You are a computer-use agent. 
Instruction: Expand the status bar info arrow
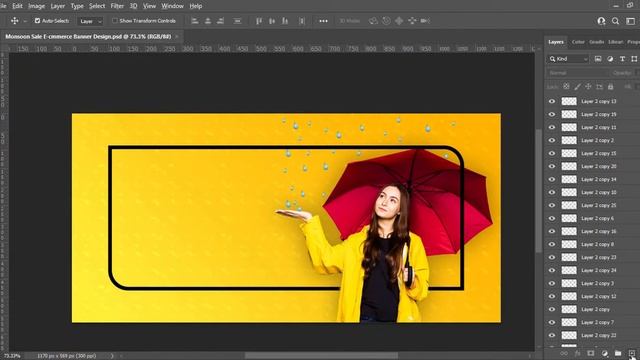click(x=112, y=356)
